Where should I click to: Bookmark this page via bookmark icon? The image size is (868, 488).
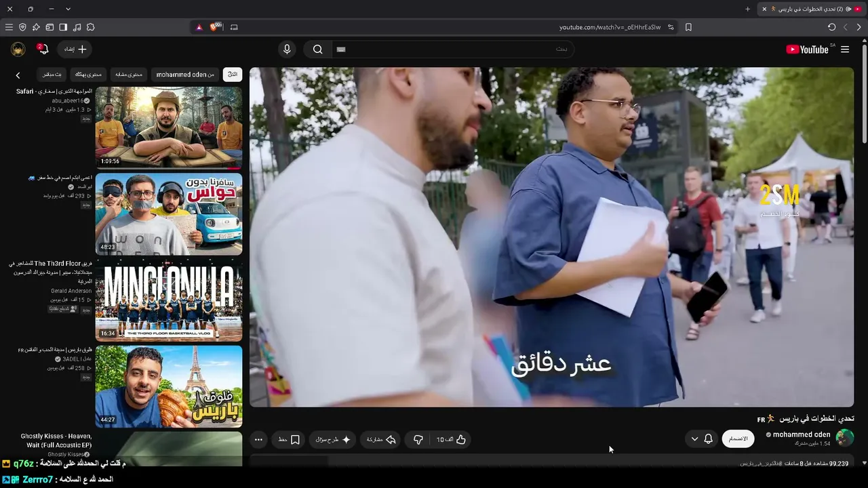point(688,27)
